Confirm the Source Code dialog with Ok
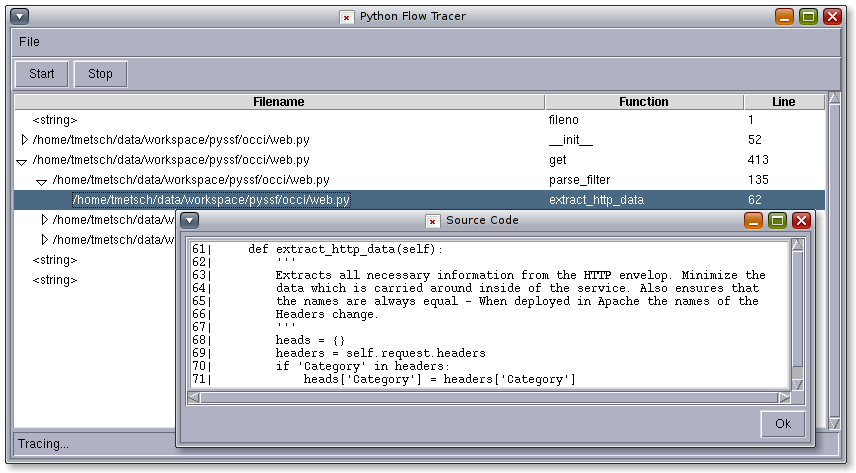This screenshot has height=473, width=856. pos(783,424)
